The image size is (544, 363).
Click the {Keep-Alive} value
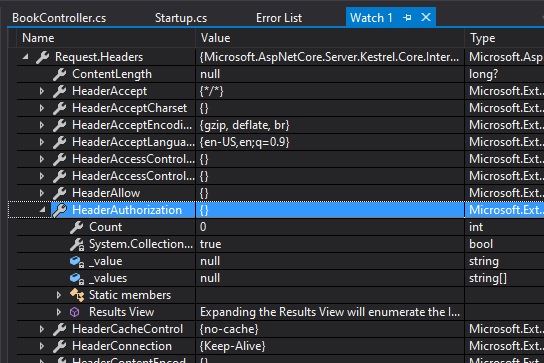(x=232, y=346)
